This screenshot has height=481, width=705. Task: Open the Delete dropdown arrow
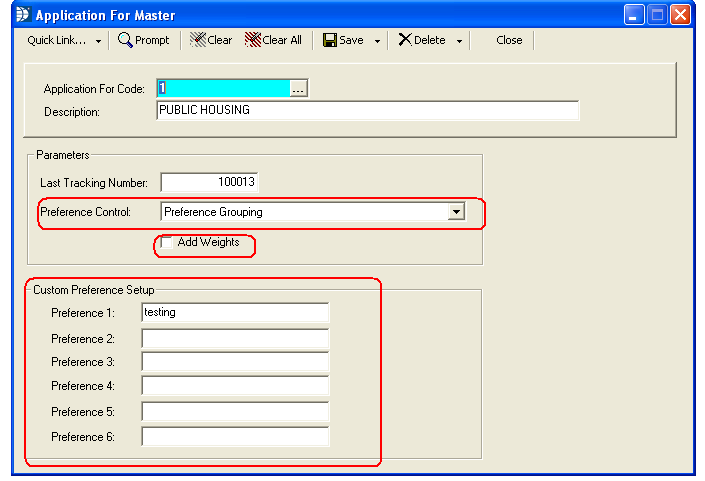(x=459, y=41)
